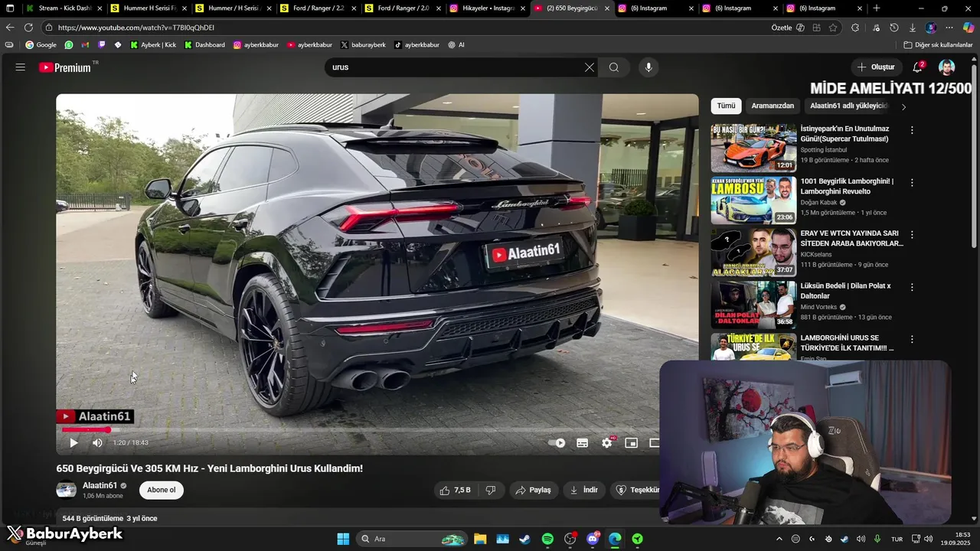Open the Lambosu Revuelto video thumbnail

(753, 200)
